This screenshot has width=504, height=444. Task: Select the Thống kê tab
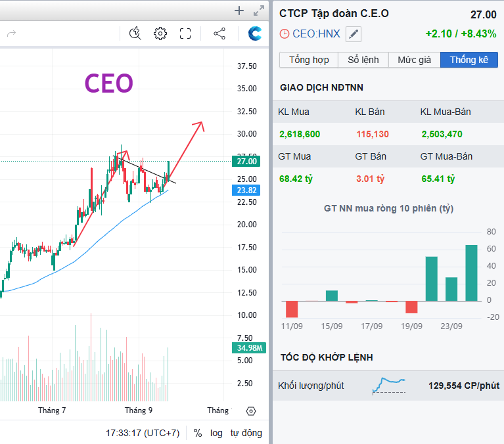point(469,60)
